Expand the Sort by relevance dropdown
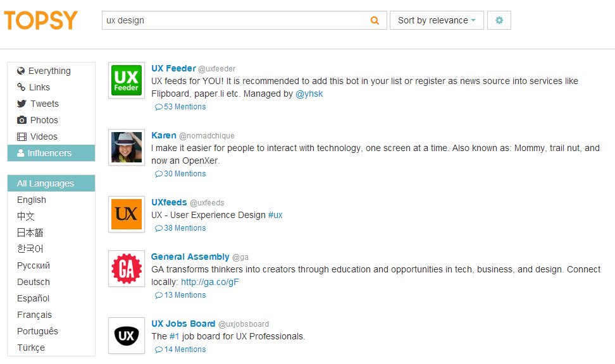 point(437,20)
